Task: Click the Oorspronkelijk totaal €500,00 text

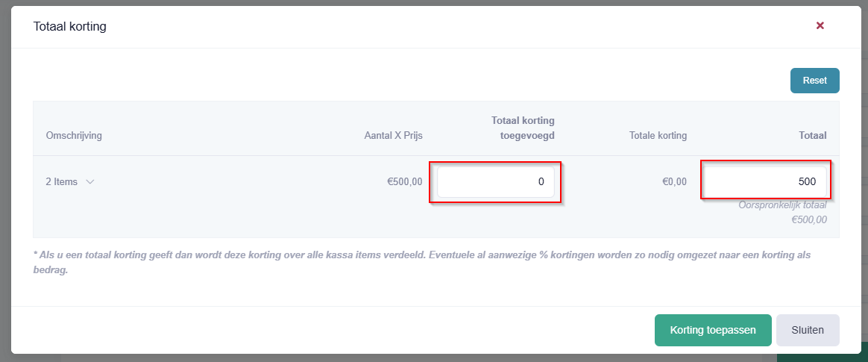Action: pos(783,212)
